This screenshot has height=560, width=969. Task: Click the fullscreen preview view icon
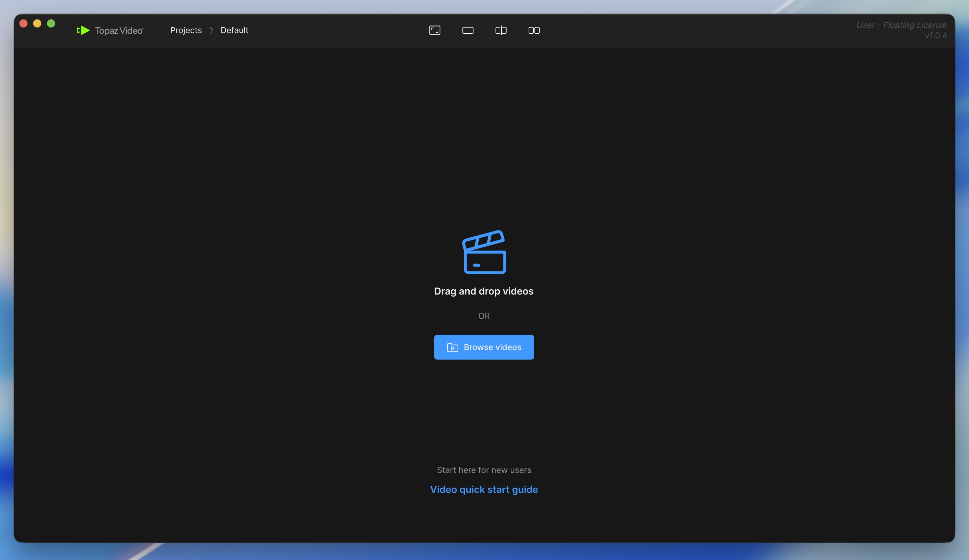pos(435,30)
